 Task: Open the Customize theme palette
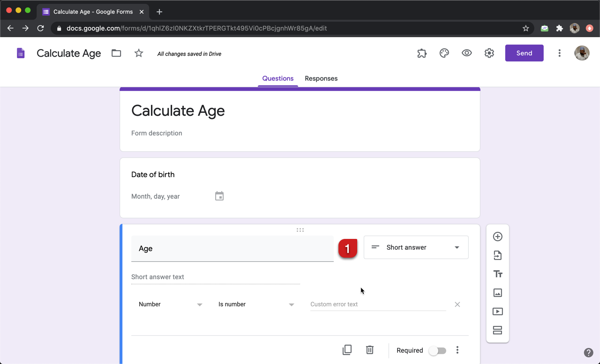point(444,53)
